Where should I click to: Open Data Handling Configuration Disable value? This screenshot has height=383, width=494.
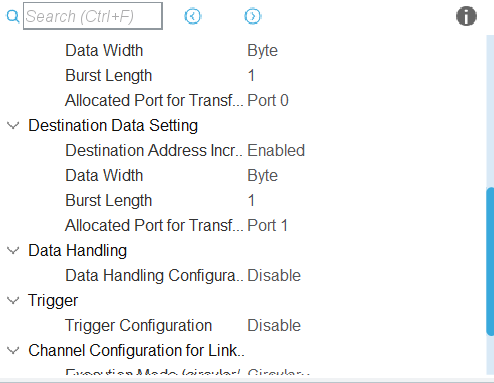coord(274,275)
